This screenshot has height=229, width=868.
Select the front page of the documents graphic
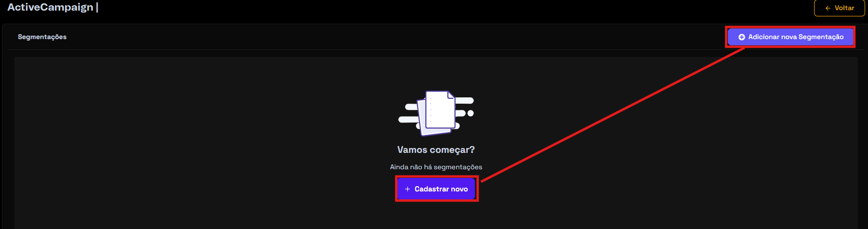(440, 109)
